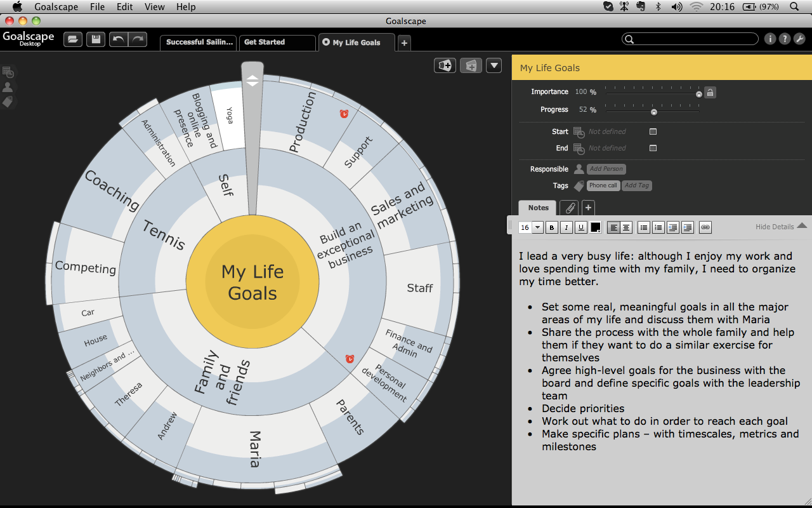Viewport: 812px width, 508px height.
Task: Toggle underline formatting in notes
Action: point(581,227)
